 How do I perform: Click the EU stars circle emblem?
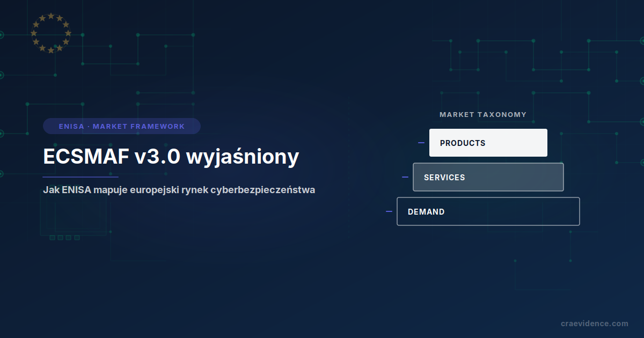[x=51, y=33]
